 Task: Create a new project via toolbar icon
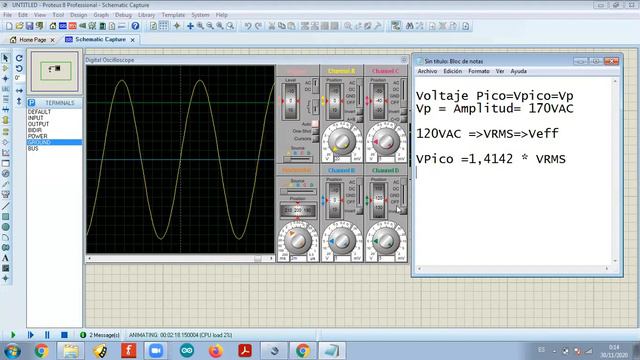9,26
